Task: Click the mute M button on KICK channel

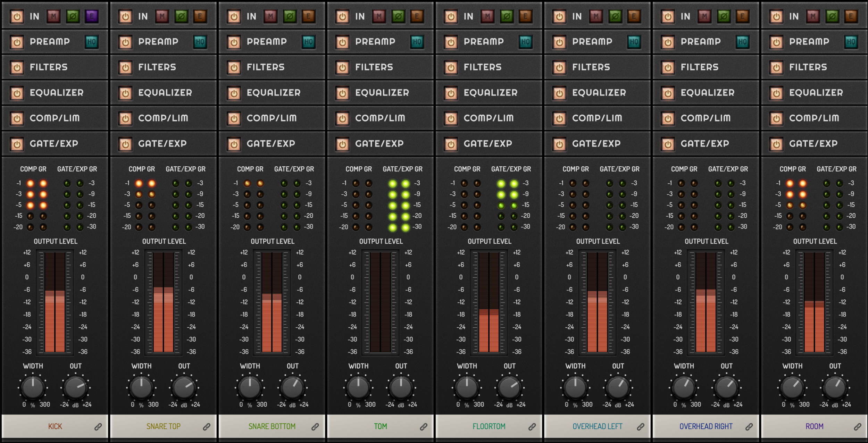Action: [x=53, y=16]
